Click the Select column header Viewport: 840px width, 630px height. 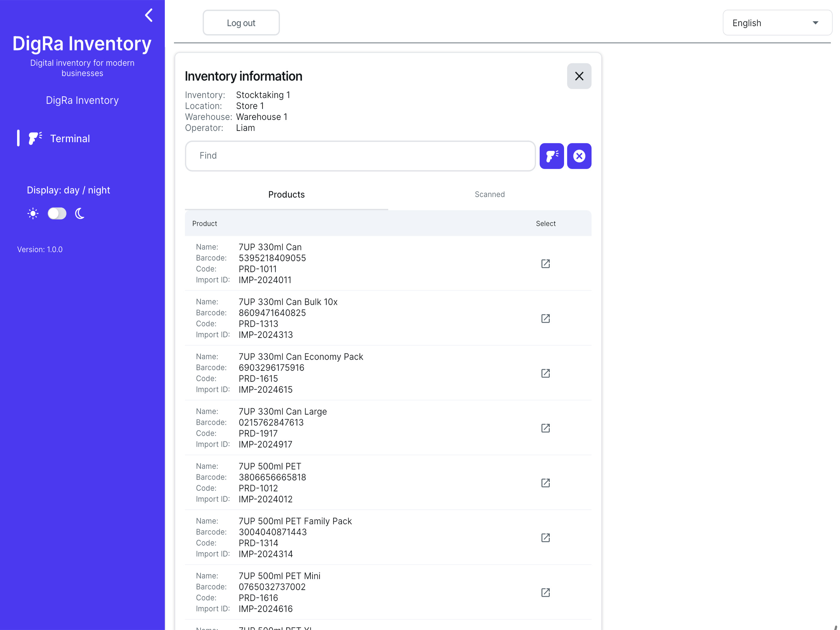coord(546,224)
